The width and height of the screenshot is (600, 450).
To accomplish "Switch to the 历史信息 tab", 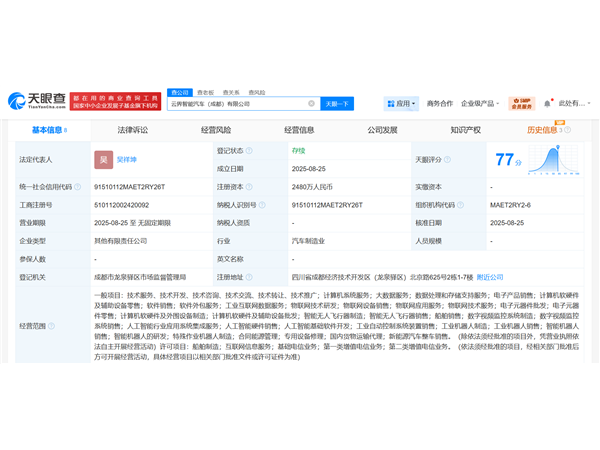I will pyautogui.click(x=542, y=130).
